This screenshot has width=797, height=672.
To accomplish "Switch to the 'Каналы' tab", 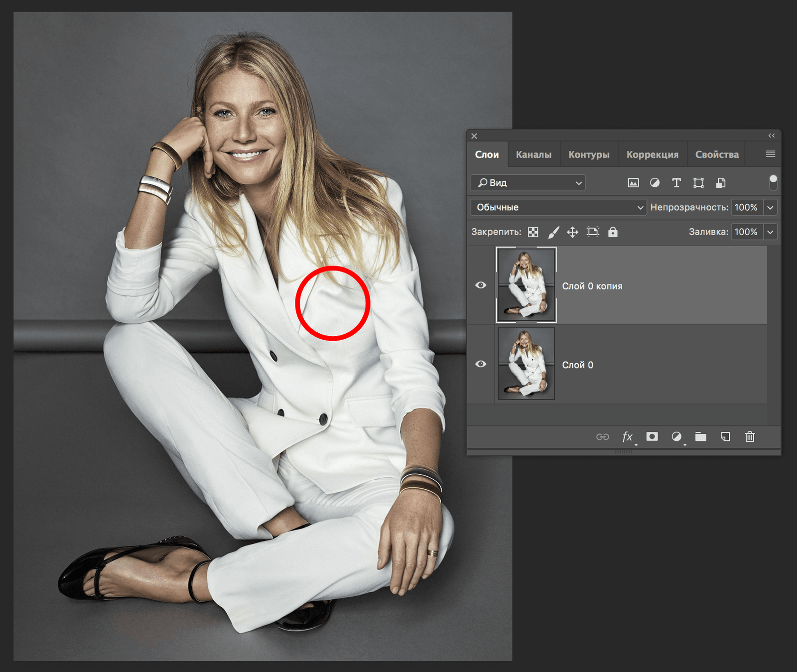I will pyautogui.click(x=534, y=154).
